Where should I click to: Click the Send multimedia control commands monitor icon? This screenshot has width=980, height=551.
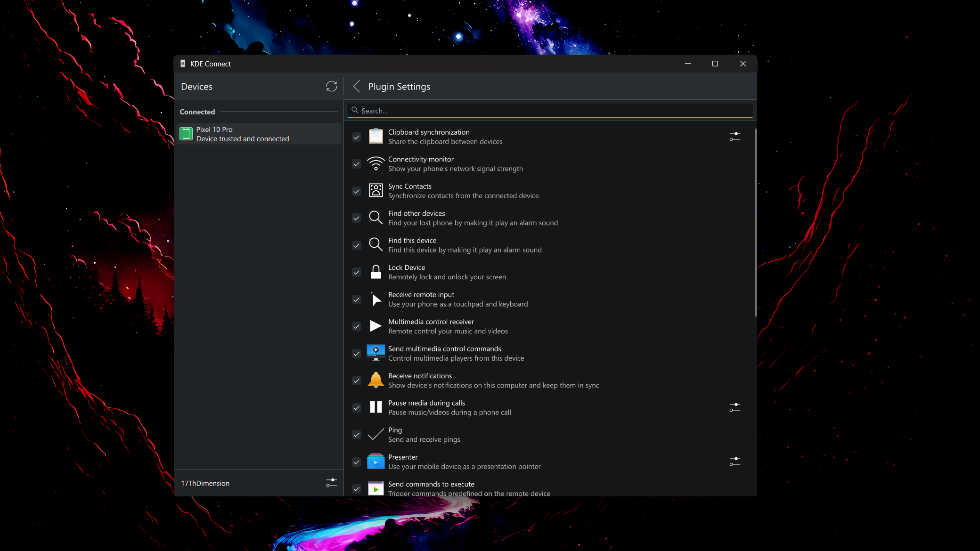click(376, 353)
